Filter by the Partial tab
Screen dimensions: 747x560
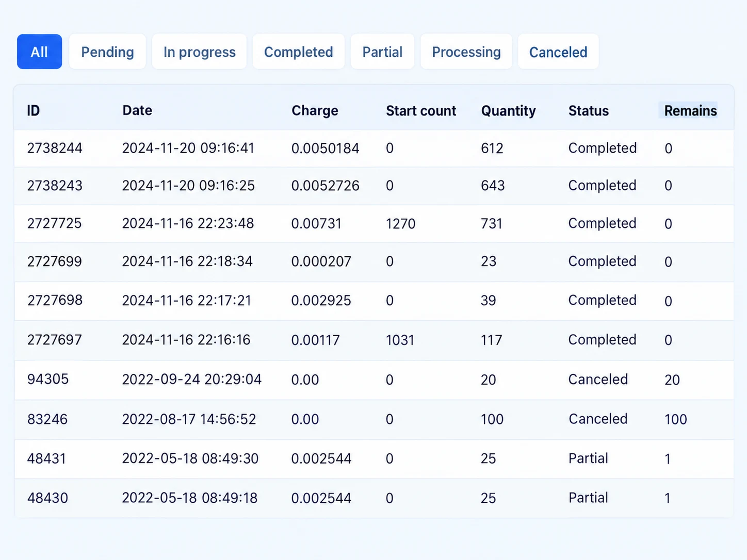(x=382, y=52)
